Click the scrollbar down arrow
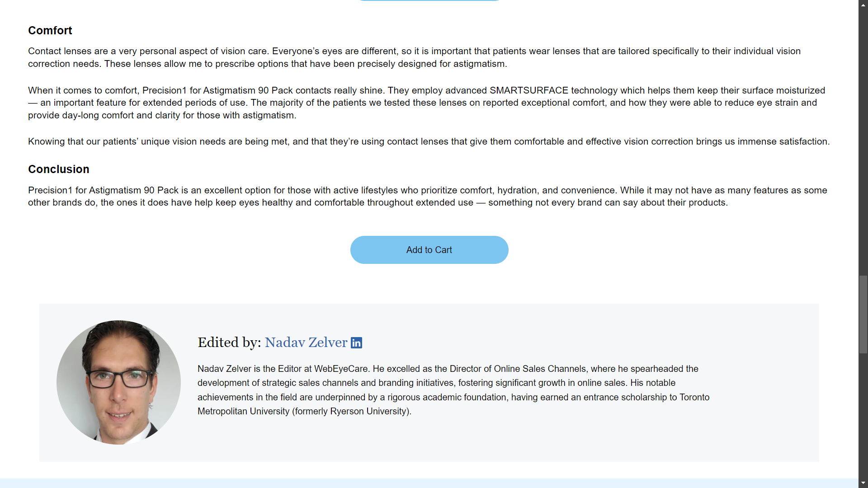Screen dimensions: 868x488 [863, 483]
